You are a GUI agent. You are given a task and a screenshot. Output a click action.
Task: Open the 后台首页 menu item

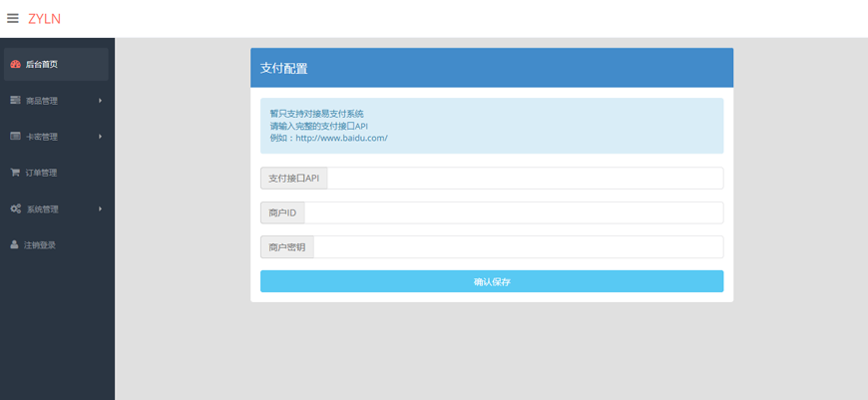[56, 64]
